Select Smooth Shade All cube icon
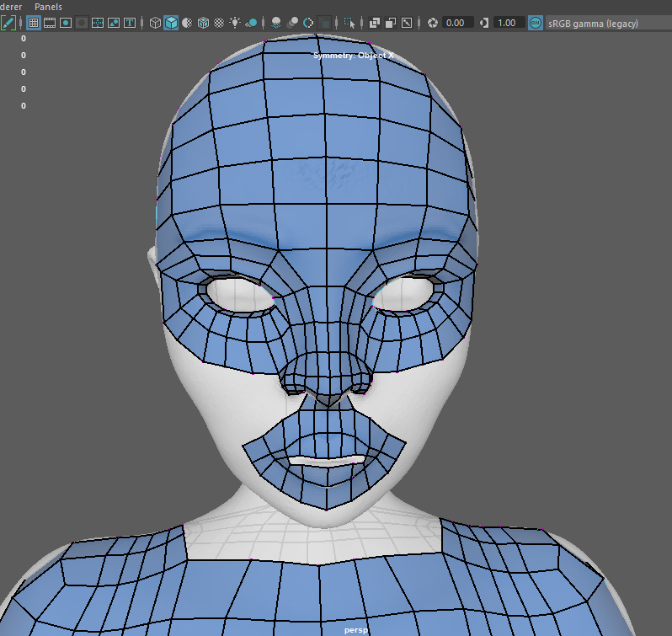This screenshot has height=636, width=672. coord(171,23)
